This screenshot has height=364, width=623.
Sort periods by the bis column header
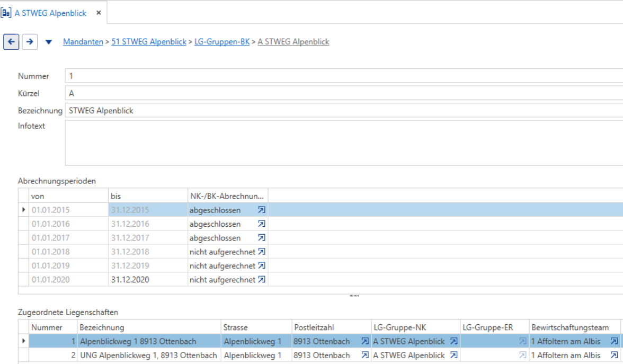click(x=148, y=196)
